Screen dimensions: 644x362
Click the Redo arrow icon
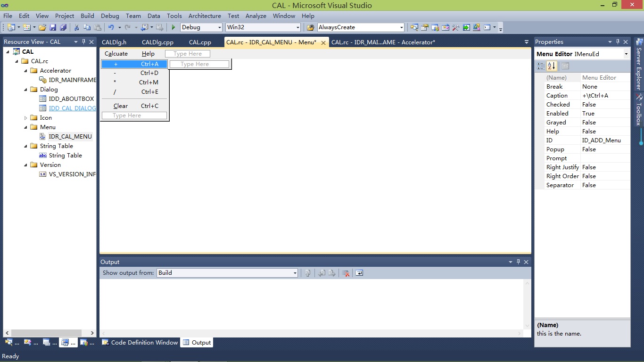click(x=128, y=27)
